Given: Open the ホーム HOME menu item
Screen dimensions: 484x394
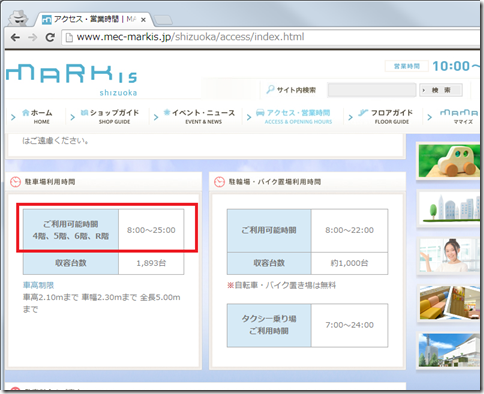Looking at the screenshot, I should [x=37, y=116].
